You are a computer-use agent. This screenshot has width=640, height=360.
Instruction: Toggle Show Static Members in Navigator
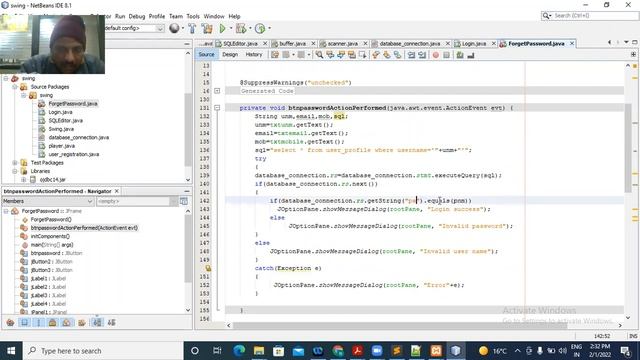pyautogui.click(x=39, y=322)
